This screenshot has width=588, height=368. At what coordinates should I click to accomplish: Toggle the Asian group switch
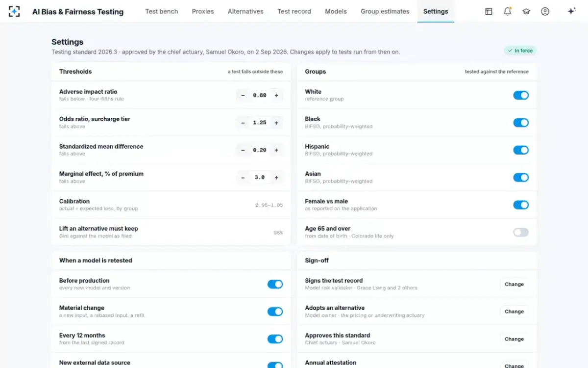521,178
